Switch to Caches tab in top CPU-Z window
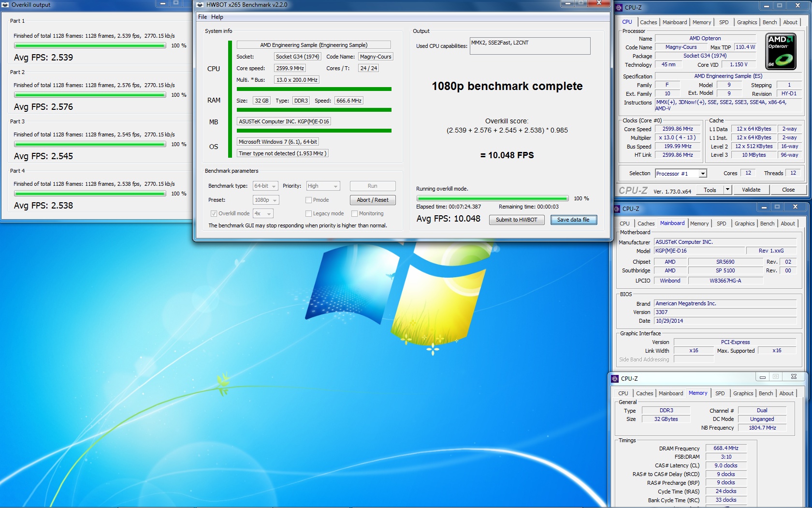This screenshot has height=508, width=812. coord(648,22)
